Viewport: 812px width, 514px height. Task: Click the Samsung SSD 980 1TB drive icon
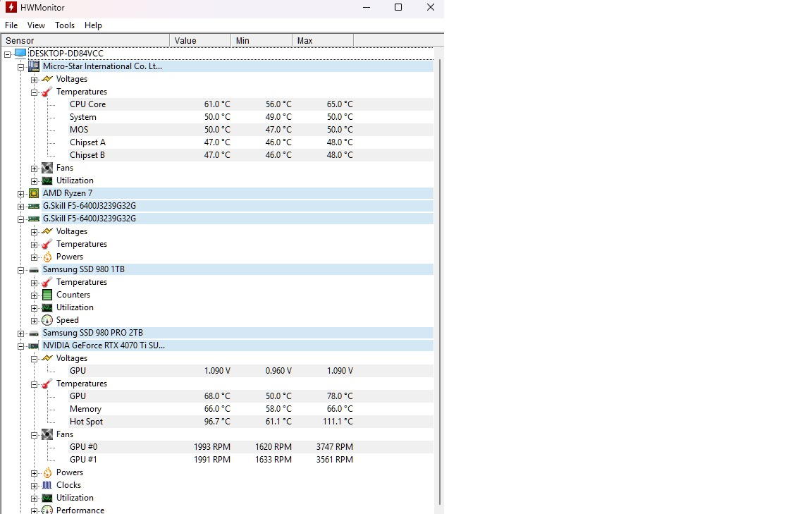34,270
